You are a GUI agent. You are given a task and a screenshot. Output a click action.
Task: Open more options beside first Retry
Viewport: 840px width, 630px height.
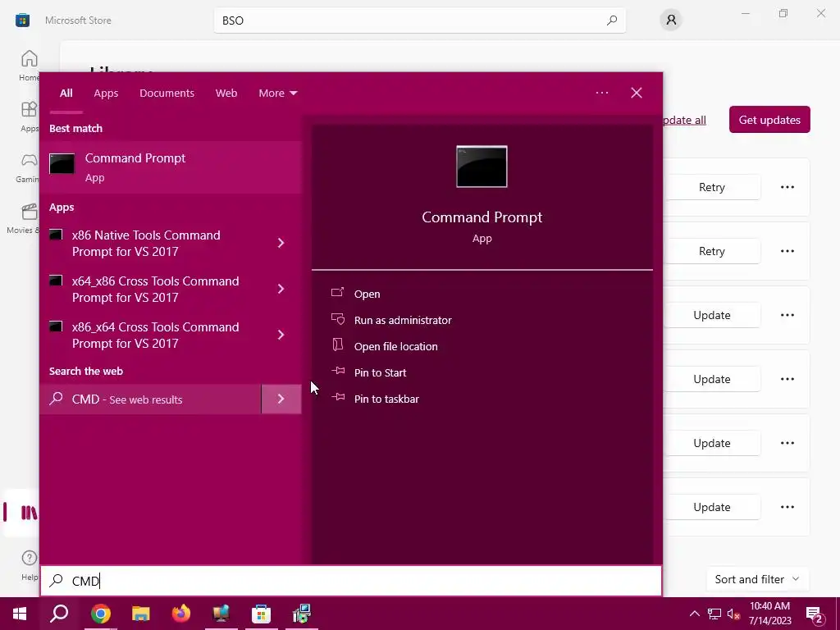click(x=787, y=187)
